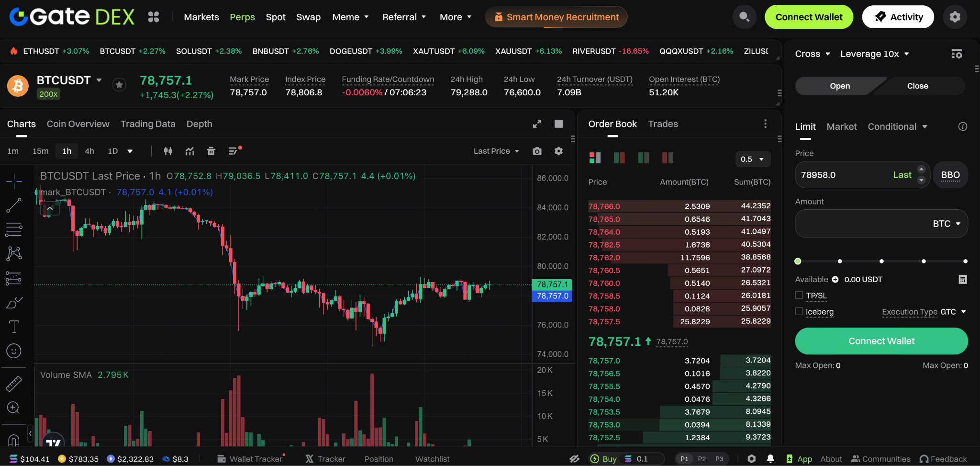Remove all drawings with trash icon
980x466 pixels.
tap(211, 151)
